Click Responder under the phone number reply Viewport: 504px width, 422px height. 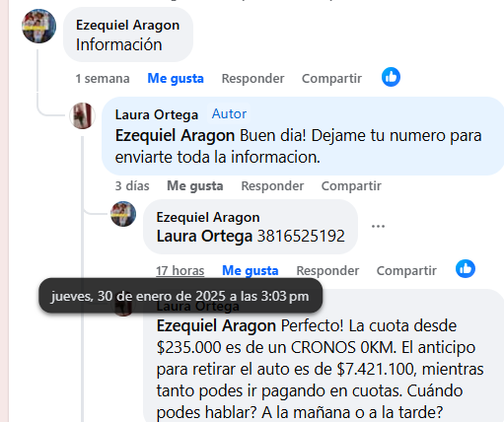click(327, 271)
